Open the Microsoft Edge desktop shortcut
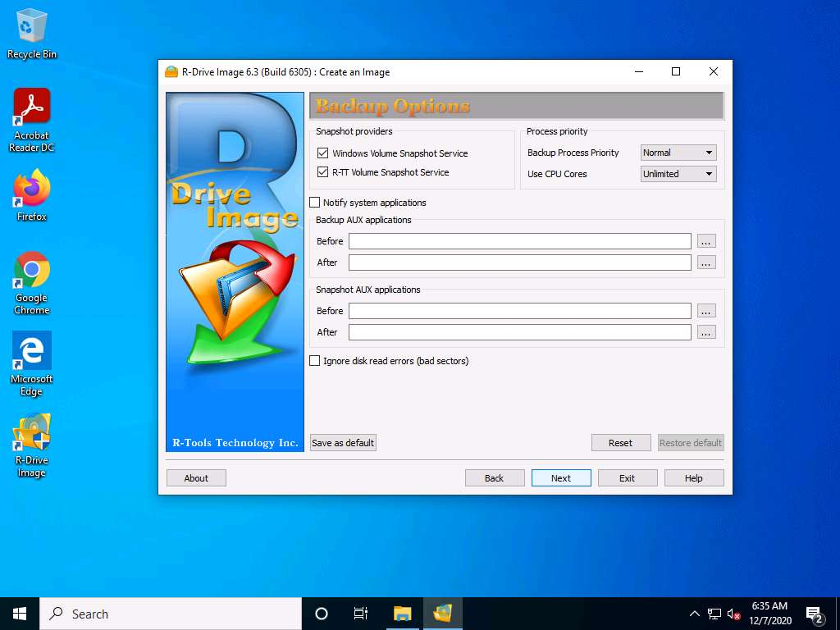Image resolution: width=840 pixels, height=630 pixels. click(x=32, y=363)
